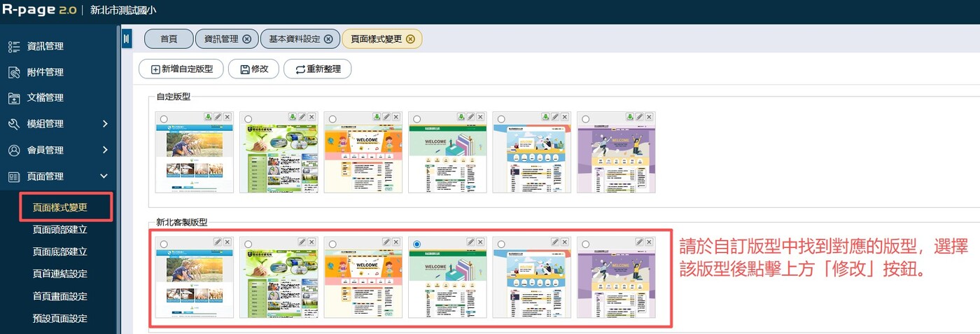Download the green books WELCOME template in 自定版型

tap(461, 117)
